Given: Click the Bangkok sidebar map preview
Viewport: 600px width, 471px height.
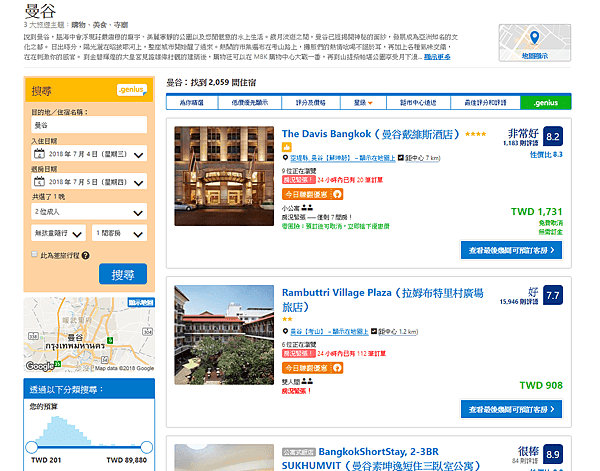Looking at the screenshot, I should coord(89,334).
